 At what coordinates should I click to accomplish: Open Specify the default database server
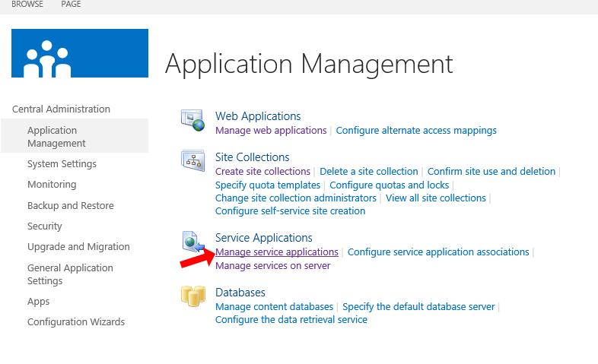tap(418, 307)
